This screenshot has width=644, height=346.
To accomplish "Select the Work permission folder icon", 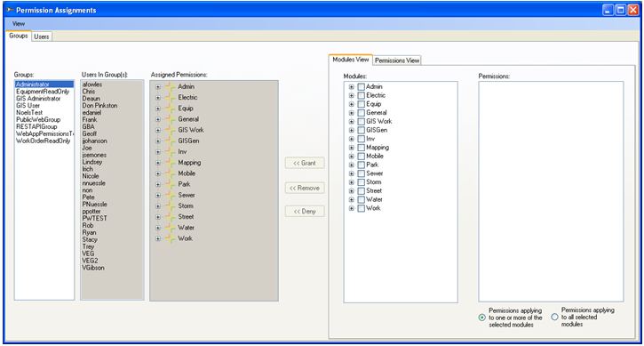I will click(171, 238).
